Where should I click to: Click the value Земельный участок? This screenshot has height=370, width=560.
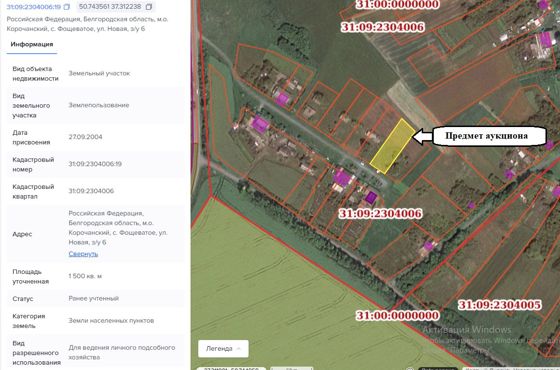point(99,73)
